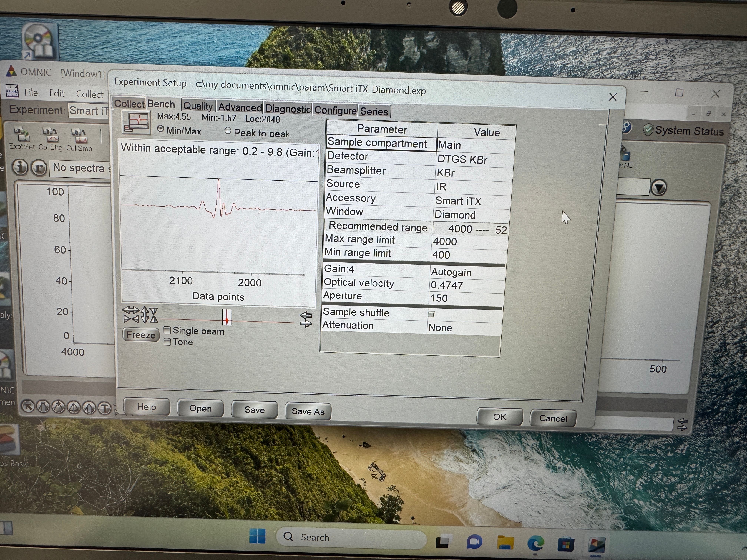Screen dimensions: 747x560
Task: Change the Sample compartment value Main
Action: pos(476,145)
